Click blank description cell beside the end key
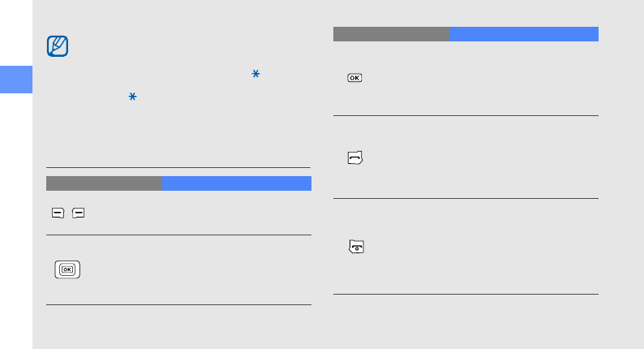Viewport: 644px width, 349px height. (x=523, y=247)
